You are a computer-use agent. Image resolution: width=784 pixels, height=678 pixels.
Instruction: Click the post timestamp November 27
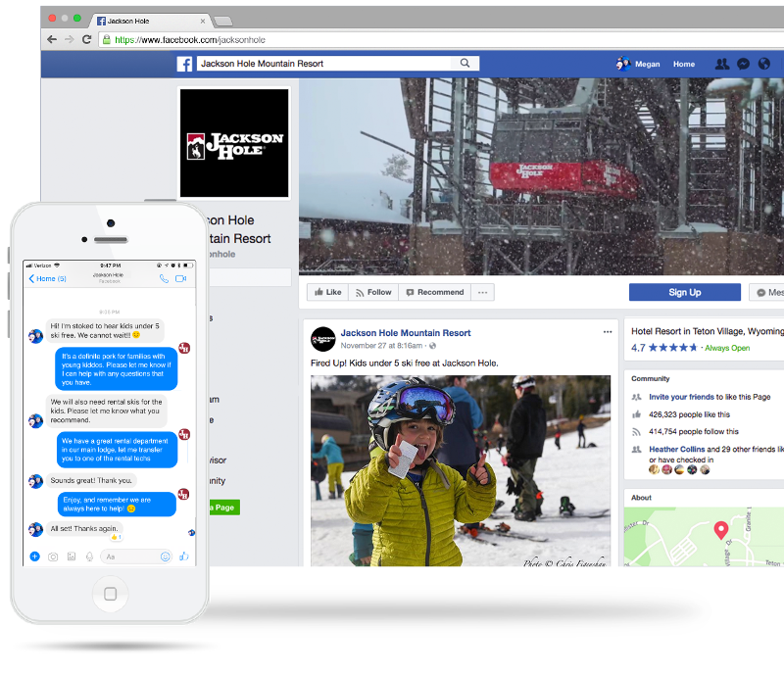(381, 346)
